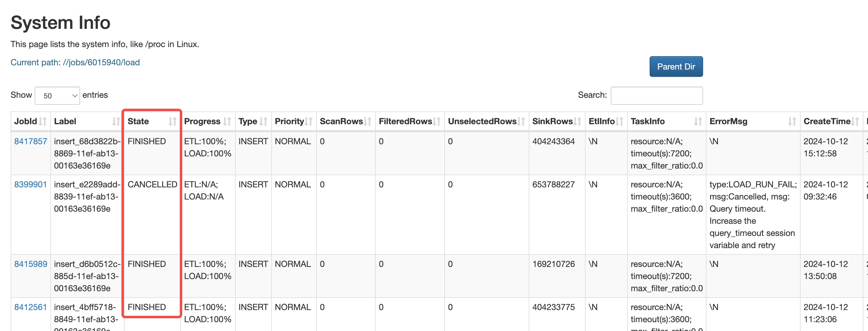Open the Current path //jobs/6015940/load link
This screenshot has height=331, width=868.
(75, 62)
